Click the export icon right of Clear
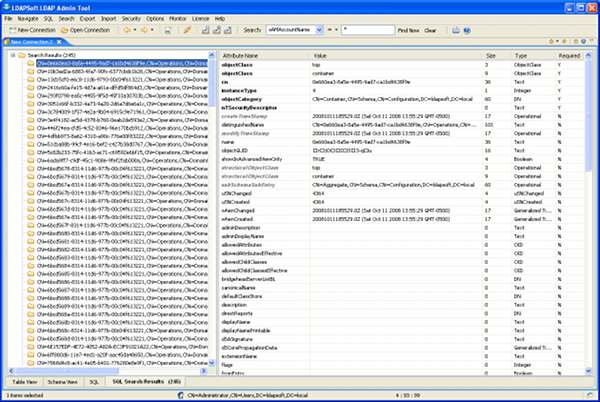 click(x=456, y=30)
